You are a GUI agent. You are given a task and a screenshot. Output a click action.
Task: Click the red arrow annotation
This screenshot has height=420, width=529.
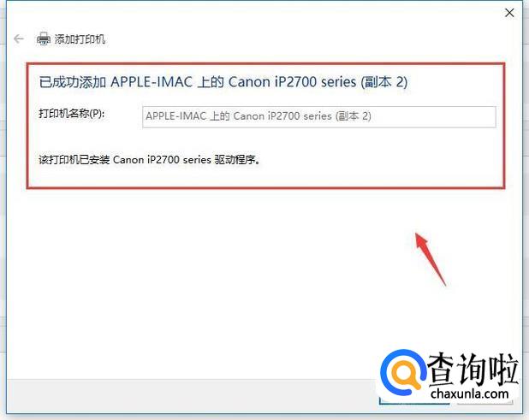click(x=430, y=258)
